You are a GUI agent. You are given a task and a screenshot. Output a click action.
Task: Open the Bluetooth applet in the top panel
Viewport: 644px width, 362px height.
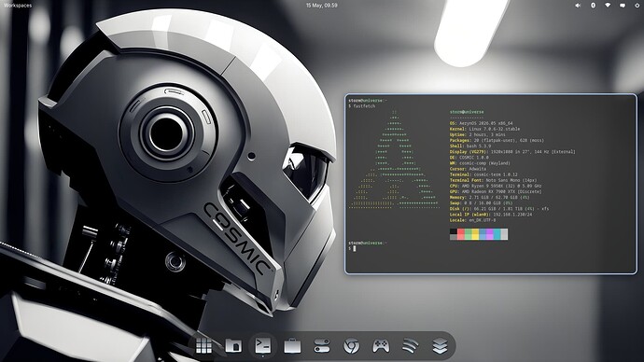click(593, 6)
